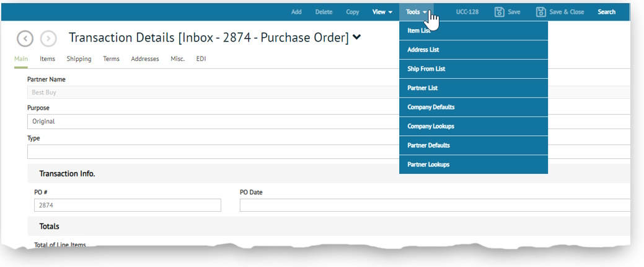Open the View dropdown menu

(382, 12)
